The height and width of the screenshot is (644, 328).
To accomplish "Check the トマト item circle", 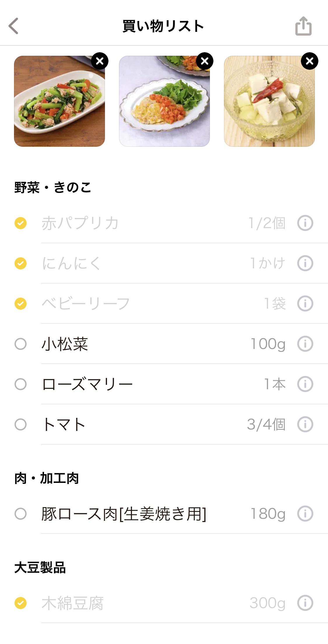I will pyautogui.click(x=20, y=425).
